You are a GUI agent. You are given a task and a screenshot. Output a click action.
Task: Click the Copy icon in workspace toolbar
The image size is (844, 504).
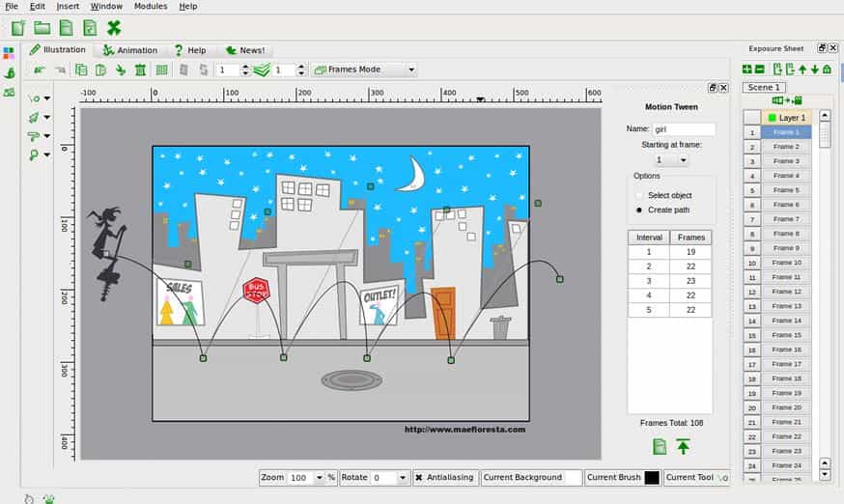coord(81,70)
